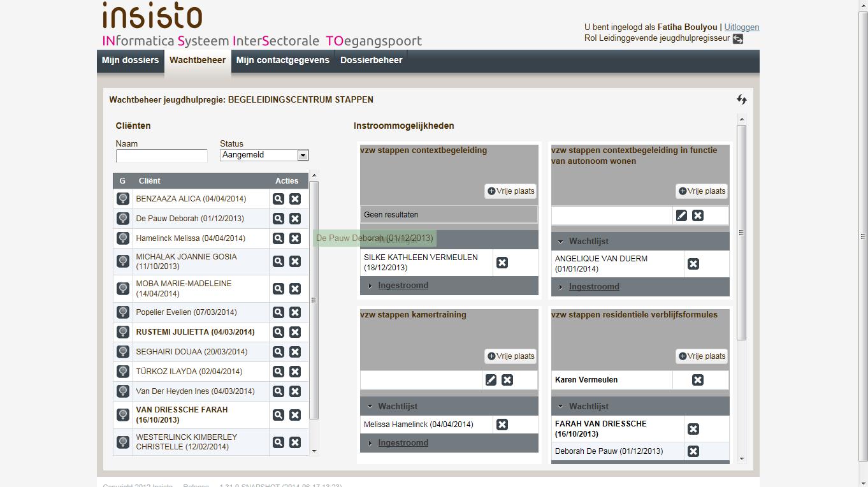
Task: Remove TÜRKOZ ILAYDA with X icon
Action: (x=295, y=372)
